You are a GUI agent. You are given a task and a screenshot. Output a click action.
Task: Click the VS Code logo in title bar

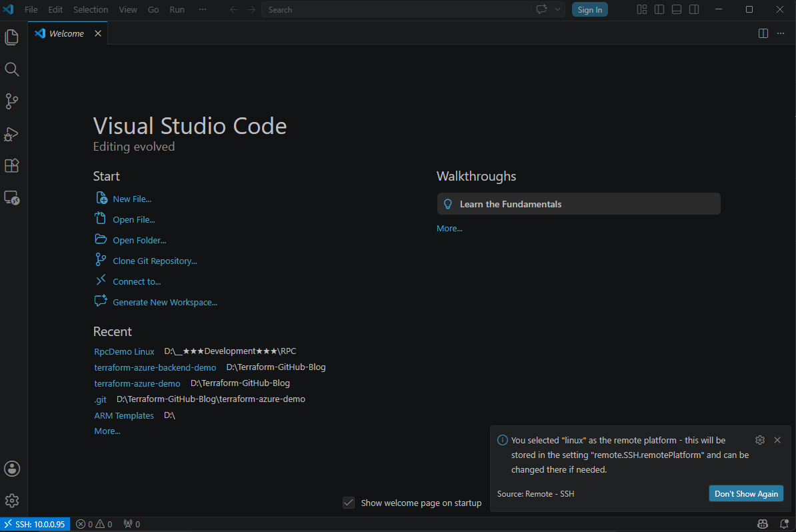(x=9, y=9)
